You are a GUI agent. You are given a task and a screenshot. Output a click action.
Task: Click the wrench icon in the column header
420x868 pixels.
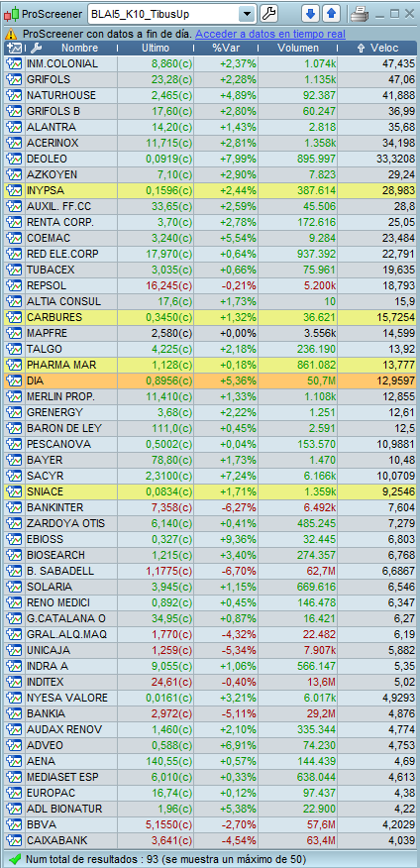coord(36,49)
